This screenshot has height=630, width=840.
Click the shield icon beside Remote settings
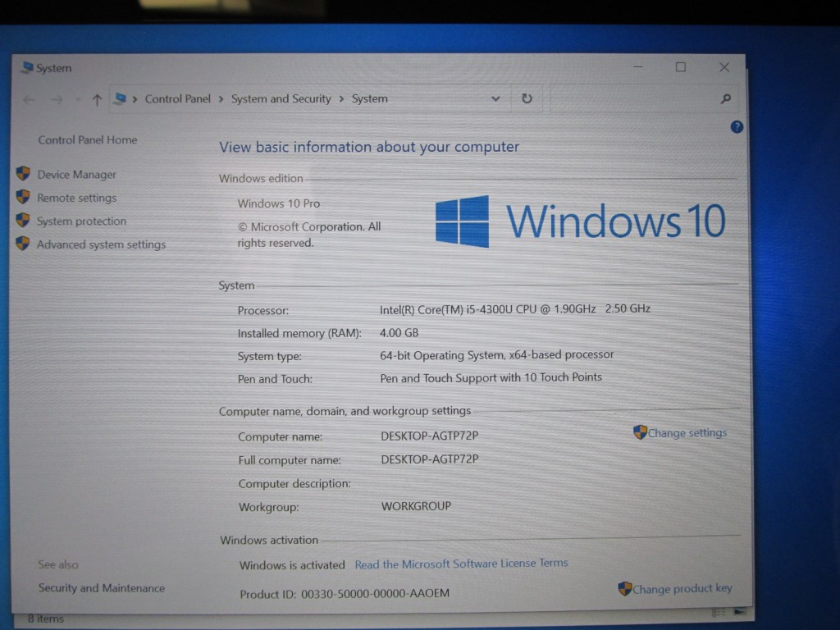coord(23,197)
